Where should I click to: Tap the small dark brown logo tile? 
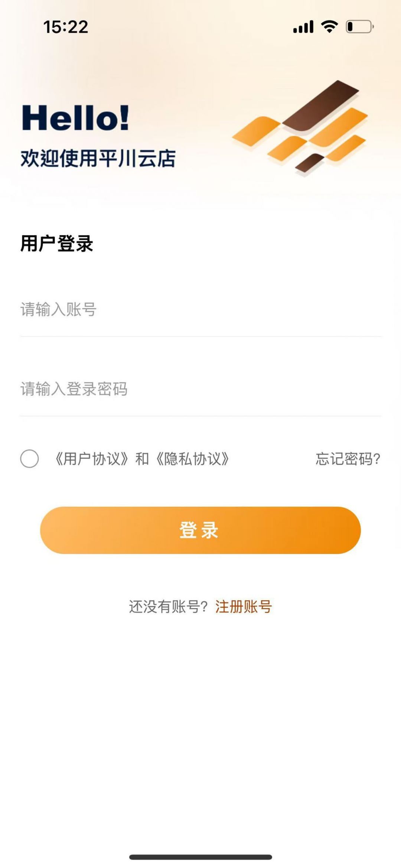(x=309, y=162)
